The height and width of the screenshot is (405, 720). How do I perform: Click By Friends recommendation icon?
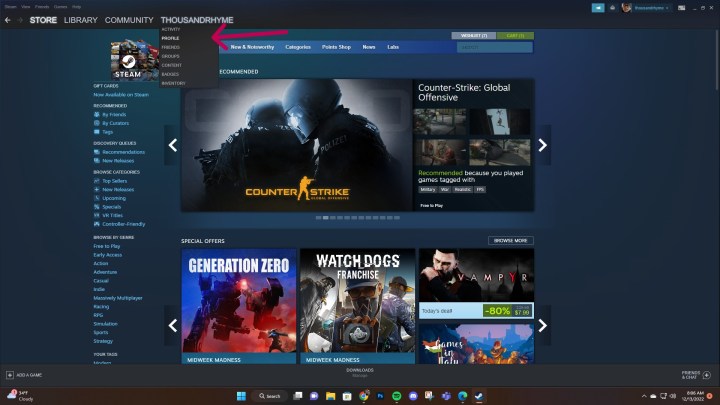click(96, 114)
